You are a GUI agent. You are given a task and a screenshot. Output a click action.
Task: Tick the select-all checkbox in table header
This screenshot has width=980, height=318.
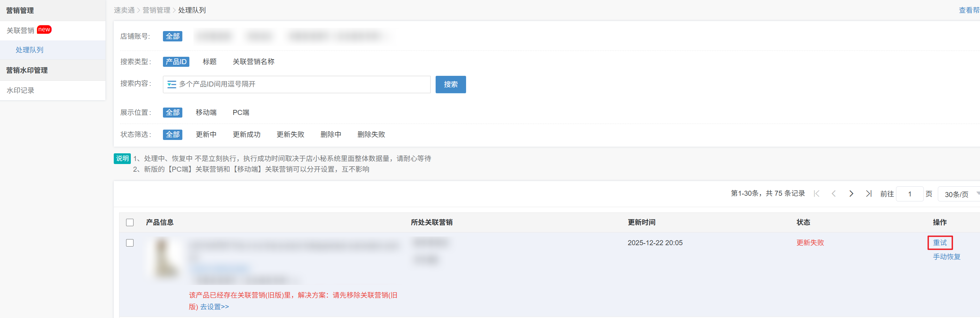pos(130,222)
